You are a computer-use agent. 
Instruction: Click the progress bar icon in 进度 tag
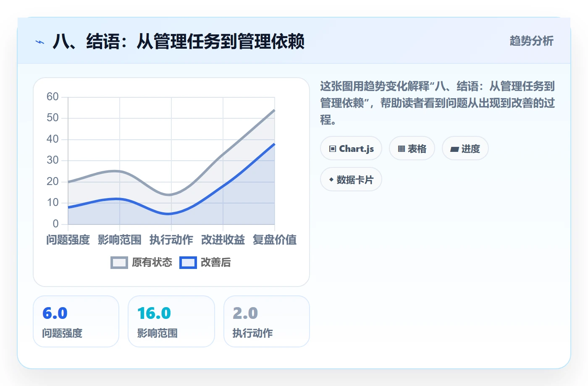[454, 149]
